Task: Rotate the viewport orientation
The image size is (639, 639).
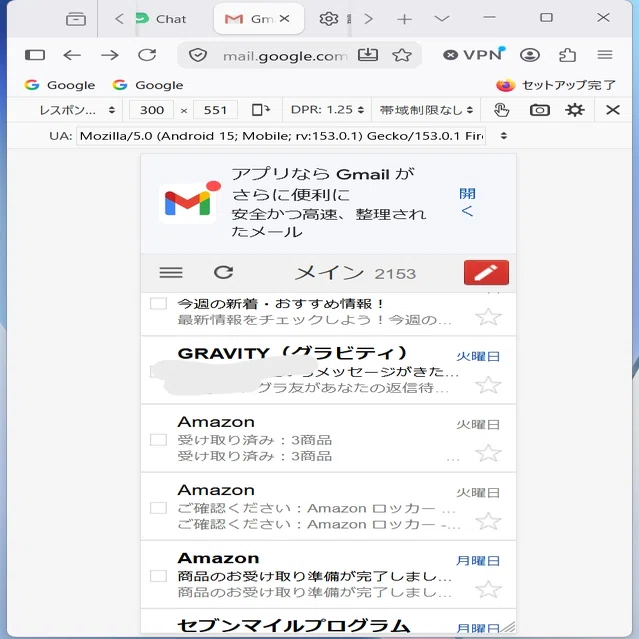Action: (x=261, y=110)
